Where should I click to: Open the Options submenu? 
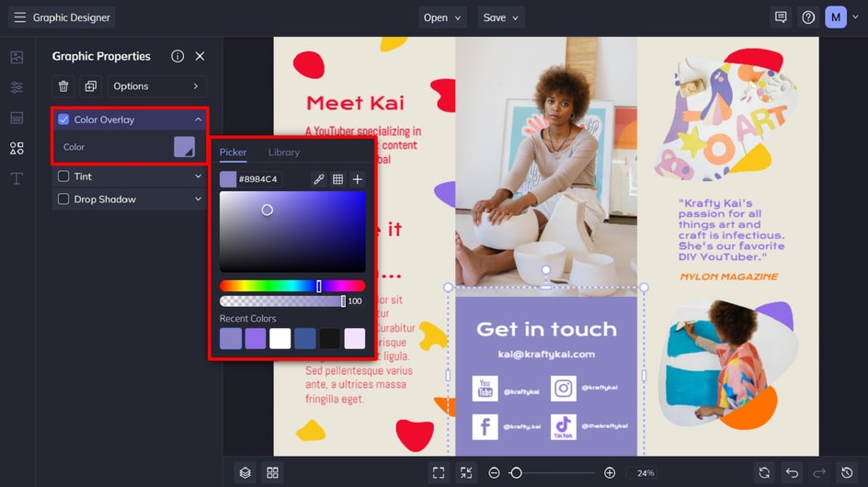tap(156, 86)
